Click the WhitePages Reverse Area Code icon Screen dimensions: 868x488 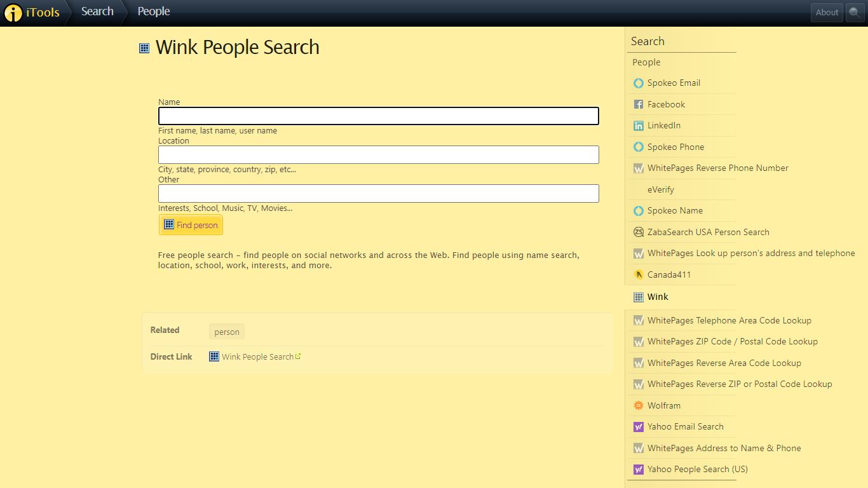coord(639,363)
